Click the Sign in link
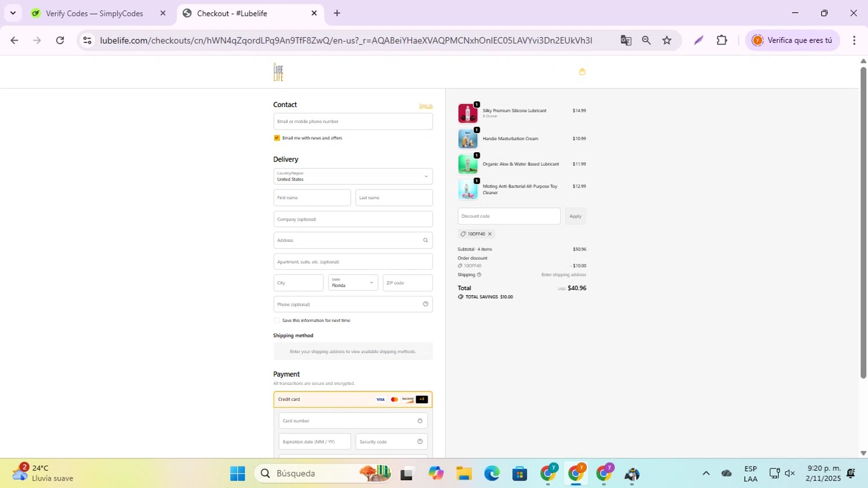The image size is (868, 488). [x=425, y=105]
